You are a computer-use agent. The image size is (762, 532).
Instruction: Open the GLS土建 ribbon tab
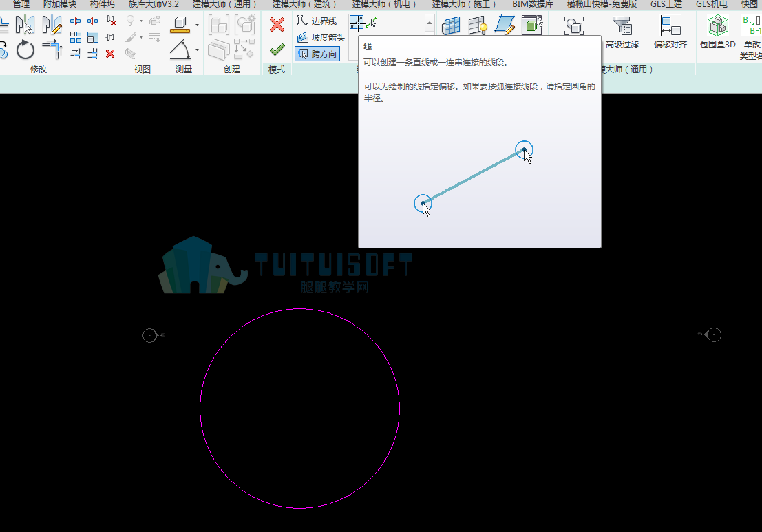(x=666, y=4)
